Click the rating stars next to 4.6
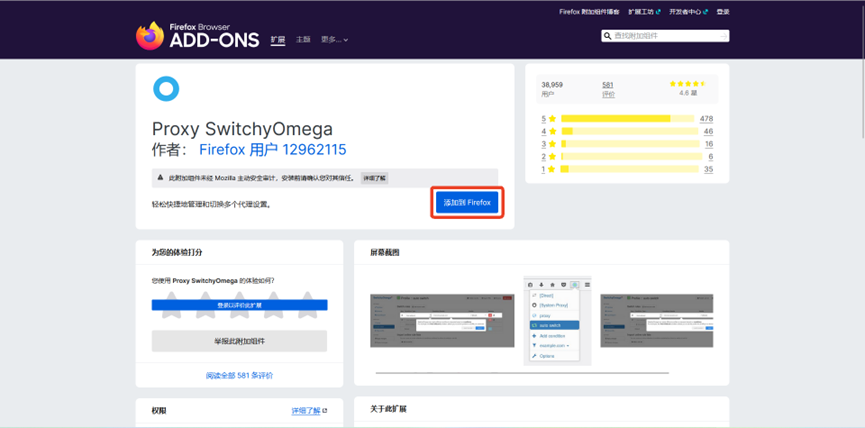 687,84
